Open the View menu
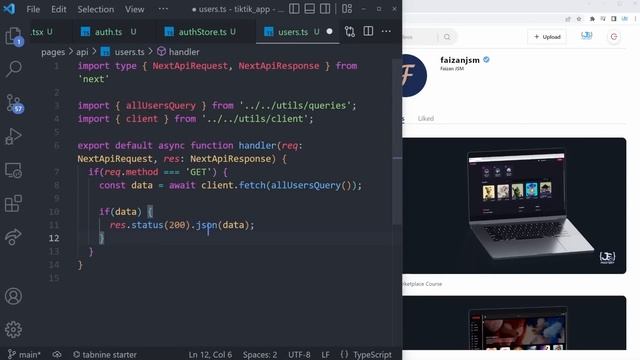Viewport: 640px width, 360px height. (134, 9)
